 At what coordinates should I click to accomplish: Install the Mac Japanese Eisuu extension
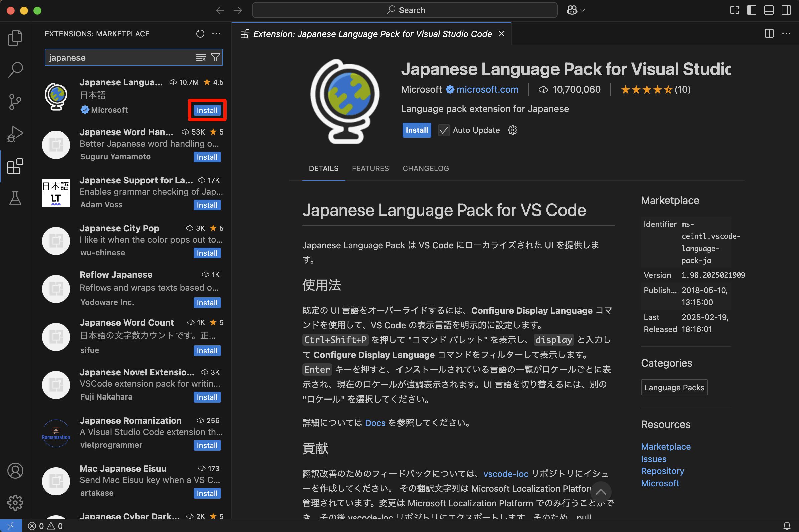pyautogui.click(x=207, y=493)
